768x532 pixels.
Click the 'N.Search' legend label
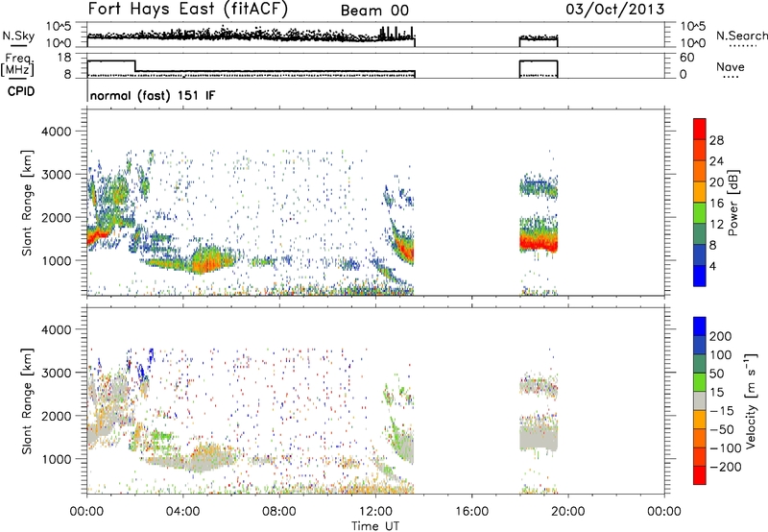click(741, 36)
